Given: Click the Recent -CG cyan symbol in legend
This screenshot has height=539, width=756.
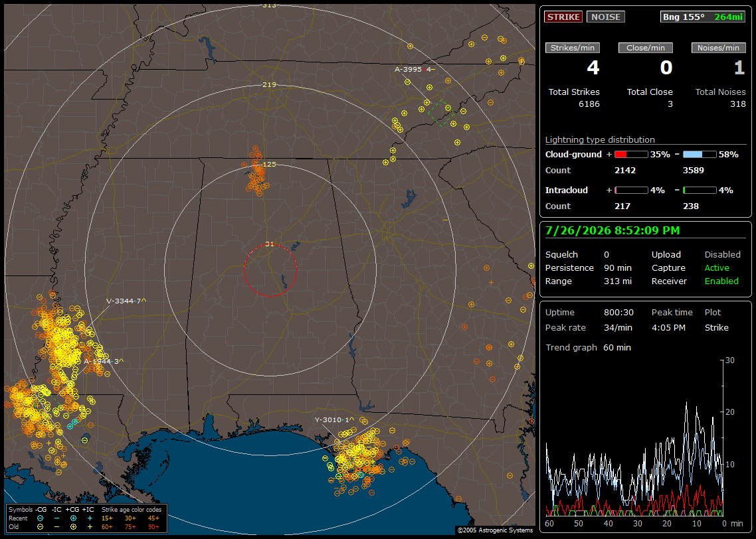Looking at the screenshot, I should pyautogui.click(x=40, y=518).
